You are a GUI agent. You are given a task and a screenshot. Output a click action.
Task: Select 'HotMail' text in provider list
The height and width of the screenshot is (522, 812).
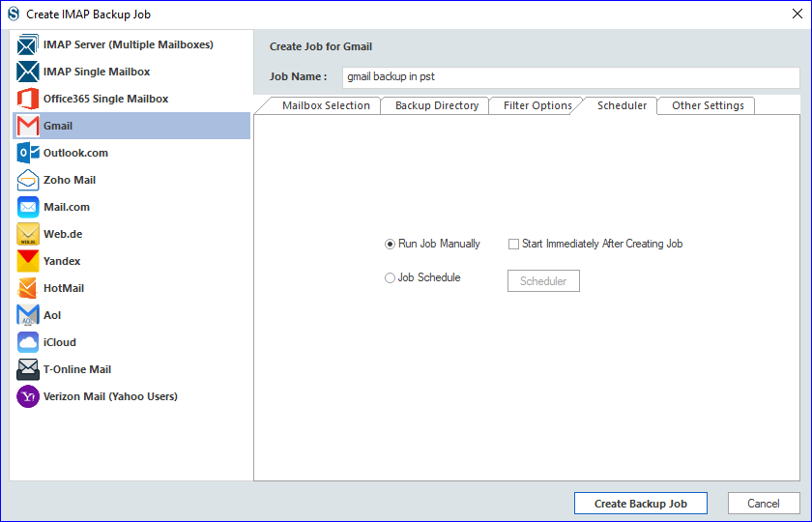[x=64, y=288]
